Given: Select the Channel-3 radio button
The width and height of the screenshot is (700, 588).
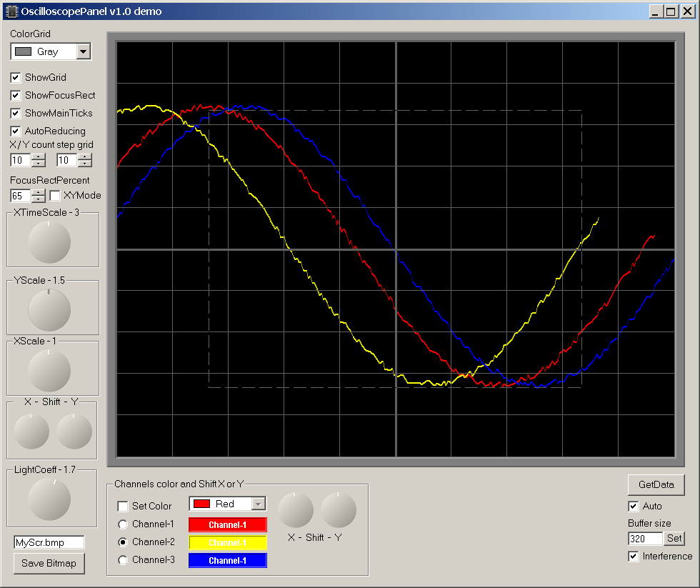Looking at the screenshot, I should click(x=123, y=560).
